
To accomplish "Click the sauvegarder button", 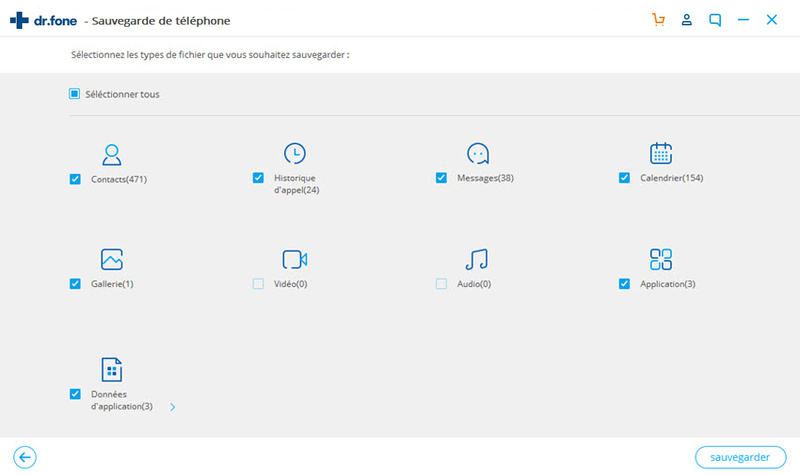I will click(740, 457).
